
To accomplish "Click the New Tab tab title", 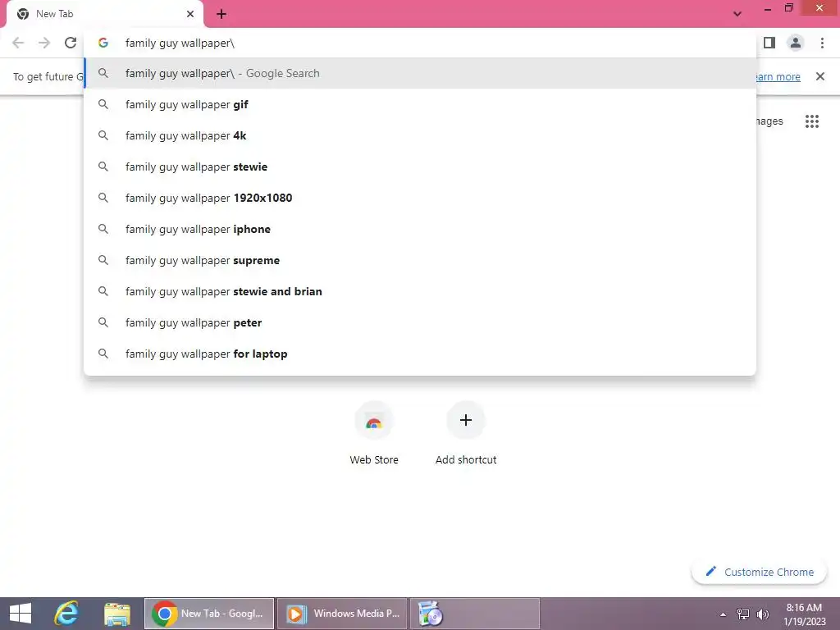I will click(x=55, y=14).
